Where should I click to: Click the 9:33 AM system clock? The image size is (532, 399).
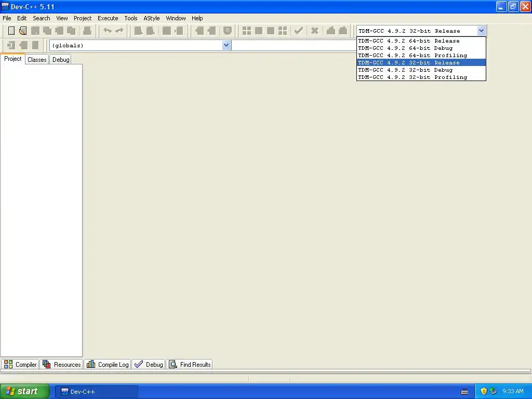click(513, 391)
